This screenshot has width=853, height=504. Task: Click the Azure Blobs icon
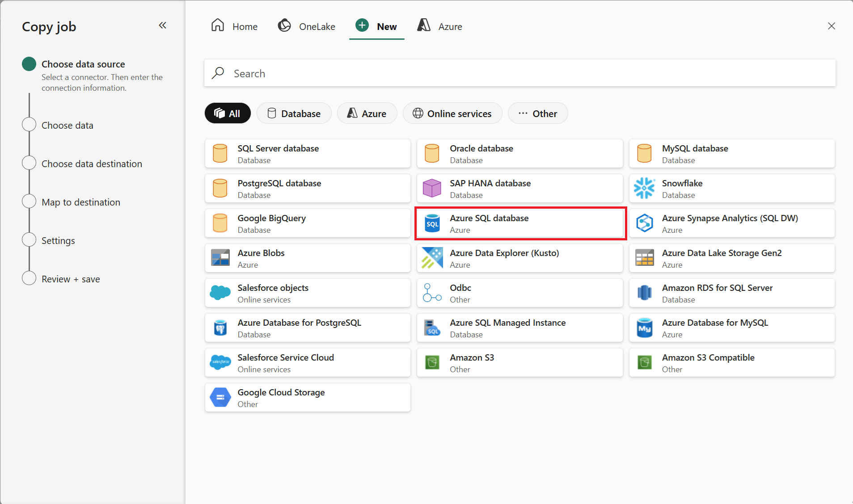(x=220, y=258)
